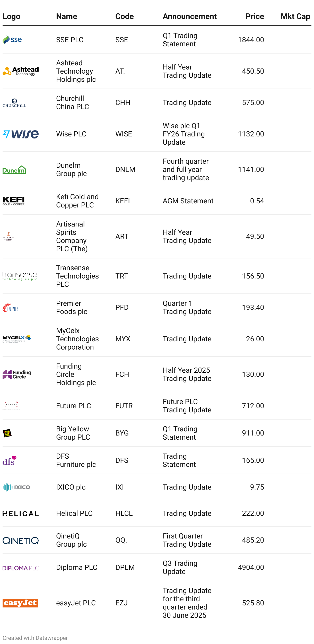The image size is (314, 644).
Task: Click the Dunelm green logo
Action: 14,170
